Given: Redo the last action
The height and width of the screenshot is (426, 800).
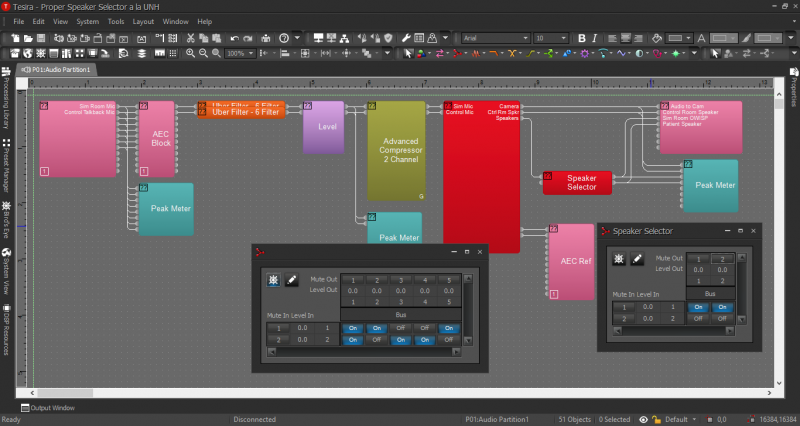Looking at the screenshot, I should 247,38.
